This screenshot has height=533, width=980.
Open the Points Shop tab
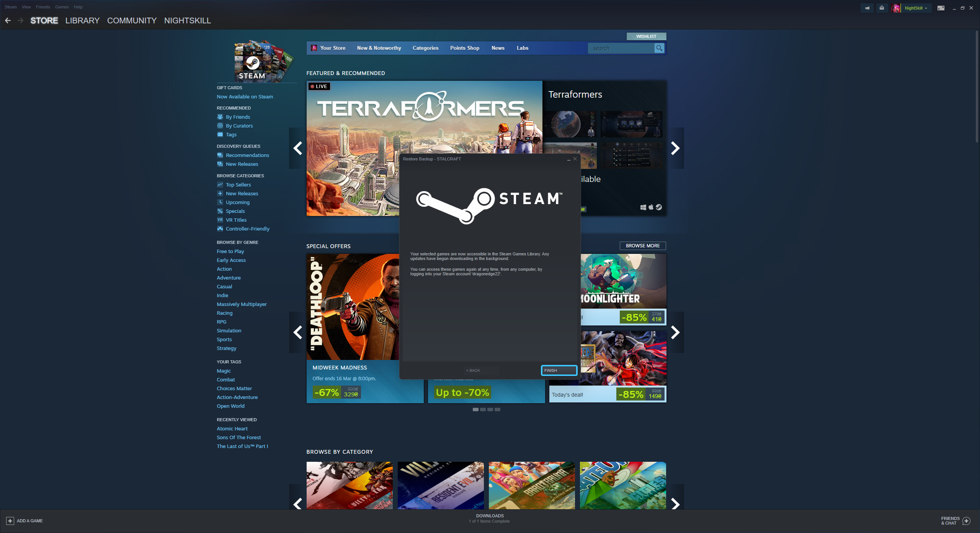pos(465,48)
